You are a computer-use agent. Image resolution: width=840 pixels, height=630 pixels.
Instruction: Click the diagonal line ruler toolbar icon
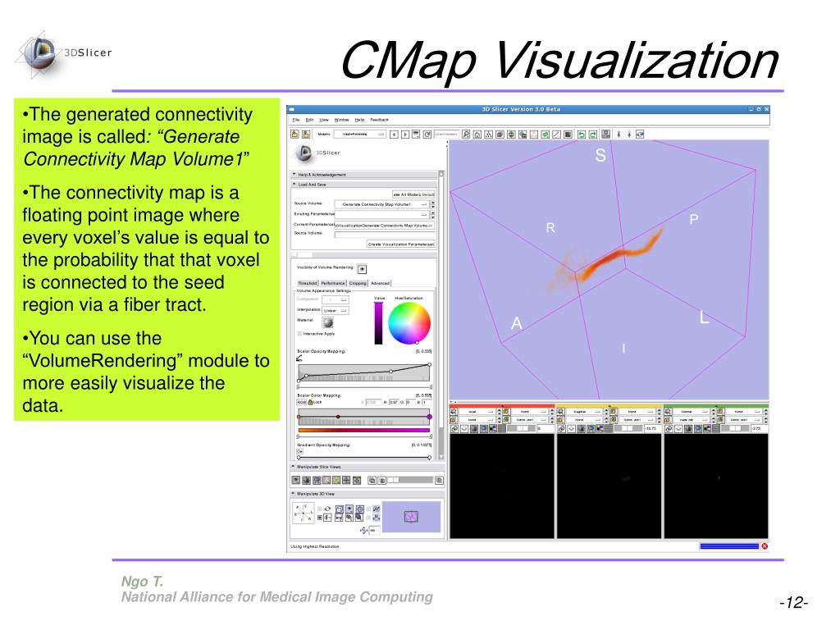click(x=557, y=135)
